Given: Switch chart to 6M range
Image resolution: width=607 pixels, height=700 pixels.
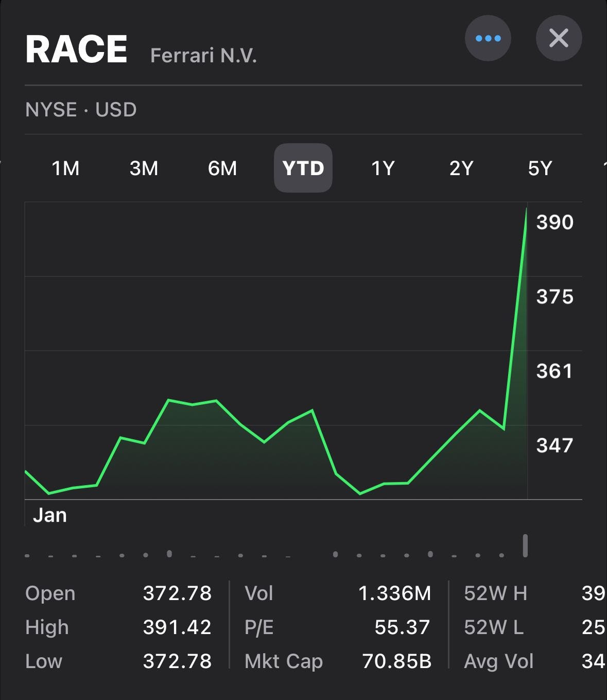Looking at the screenshot, I should (222, 168).
